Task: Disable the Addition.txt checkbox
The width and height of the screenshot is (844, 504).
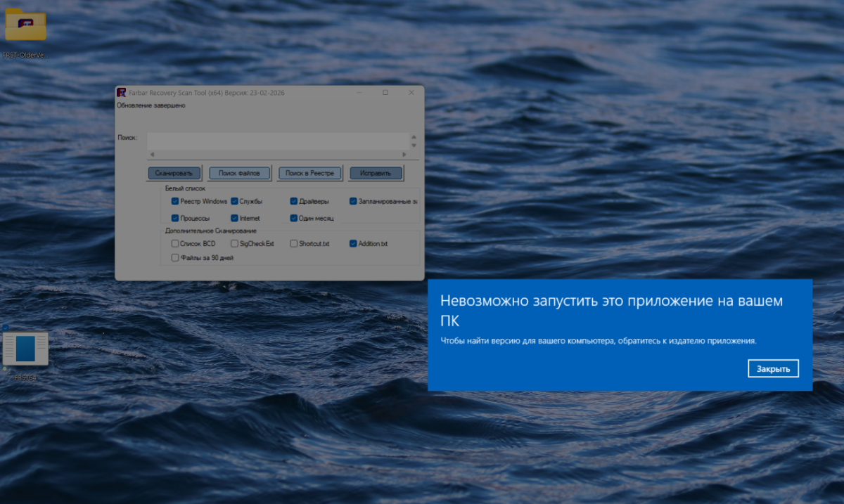Action: (x=353, y=244)
